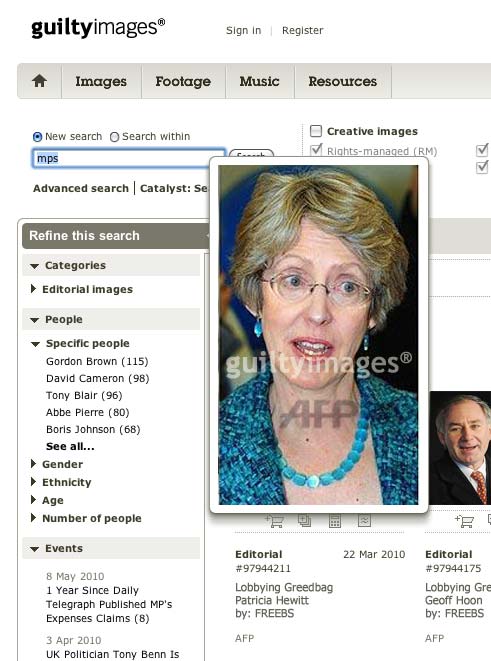Add Patricia Hewitt image to cart
The height and width of the screenshot is (661, 491).
(x=274, y=521)
